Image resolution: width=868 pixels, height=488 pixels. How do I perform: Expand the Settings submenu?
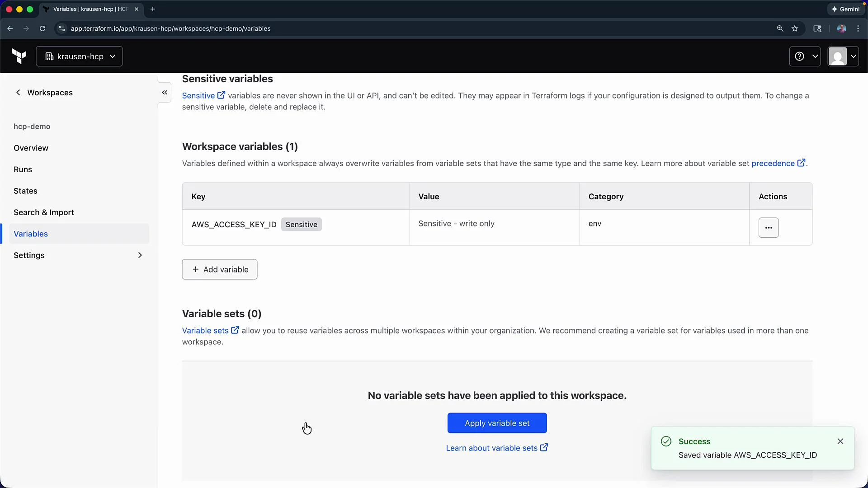coord(79,255)
